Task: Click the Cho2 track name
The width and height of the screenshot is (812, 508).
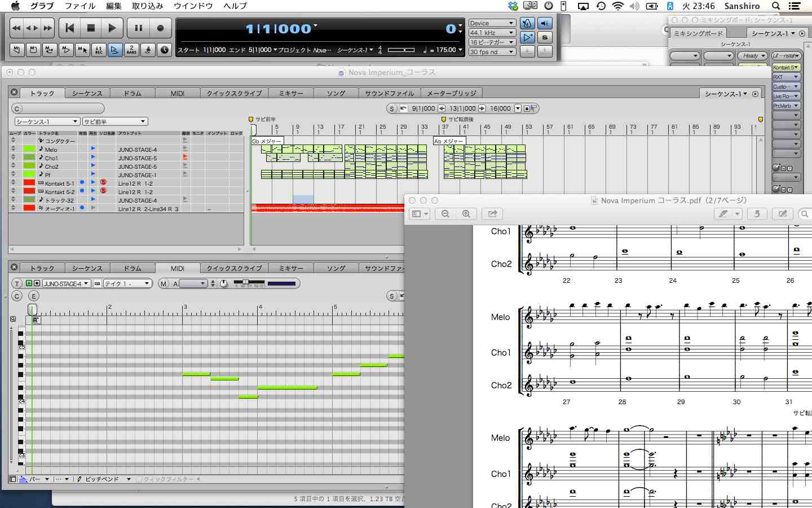Action: (52, 167)
